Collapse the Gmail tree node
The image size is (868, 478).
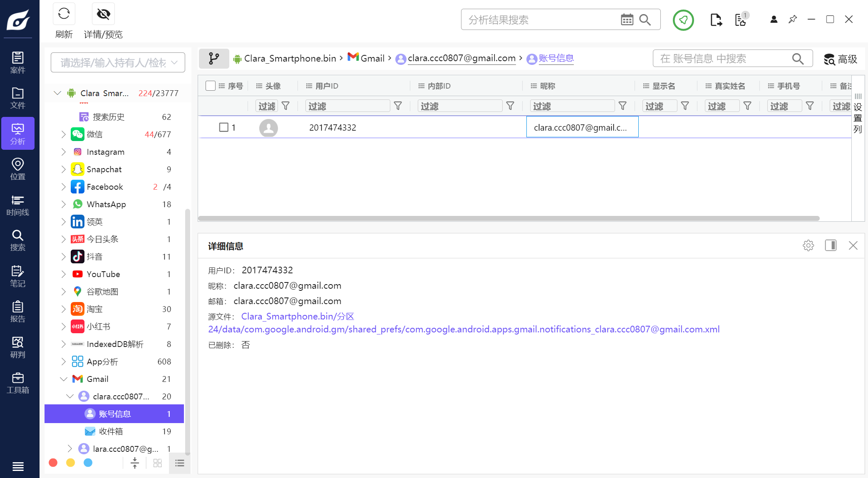point(63,379)
